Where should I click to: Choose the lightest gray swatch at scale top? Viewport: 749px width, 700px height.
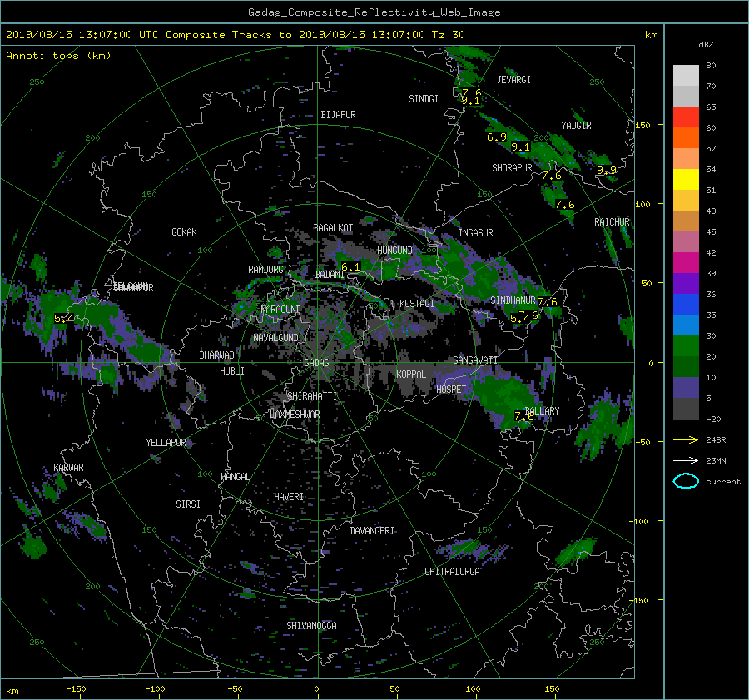(686, 76)
